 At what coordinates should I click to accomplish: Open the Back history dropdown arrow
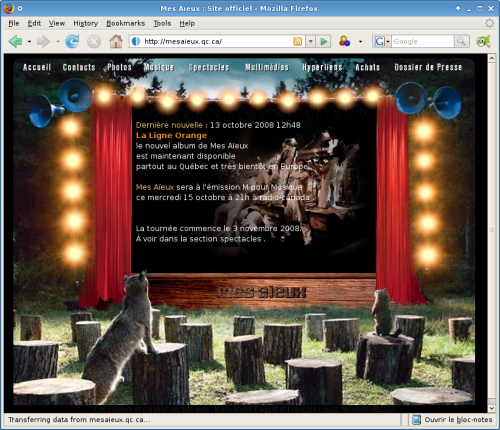(x=29, y=42)
